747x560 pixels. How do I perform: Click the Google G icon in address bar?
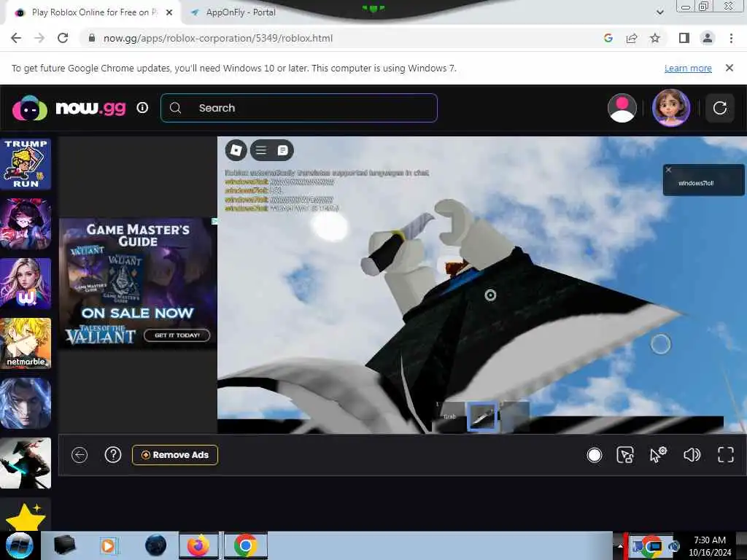[608, 38]
